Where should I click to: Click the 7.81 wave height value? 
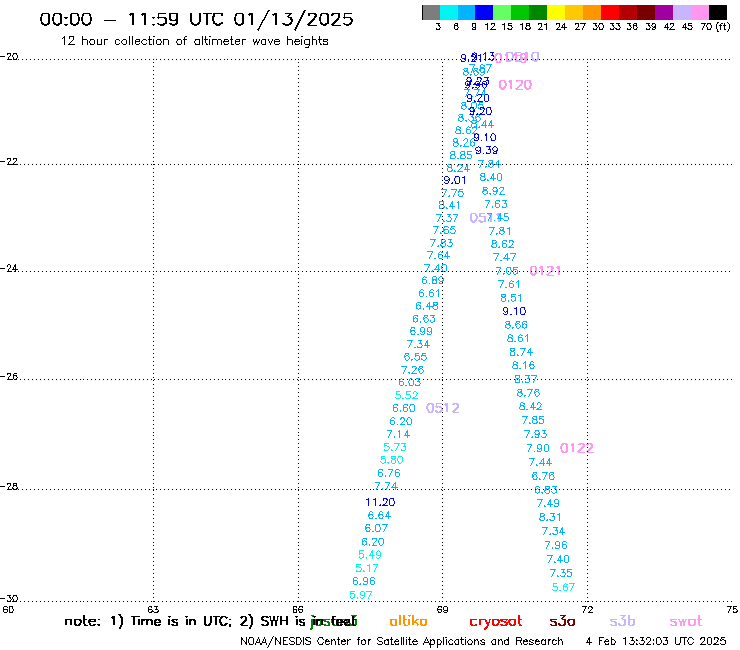tap(500, 231)
